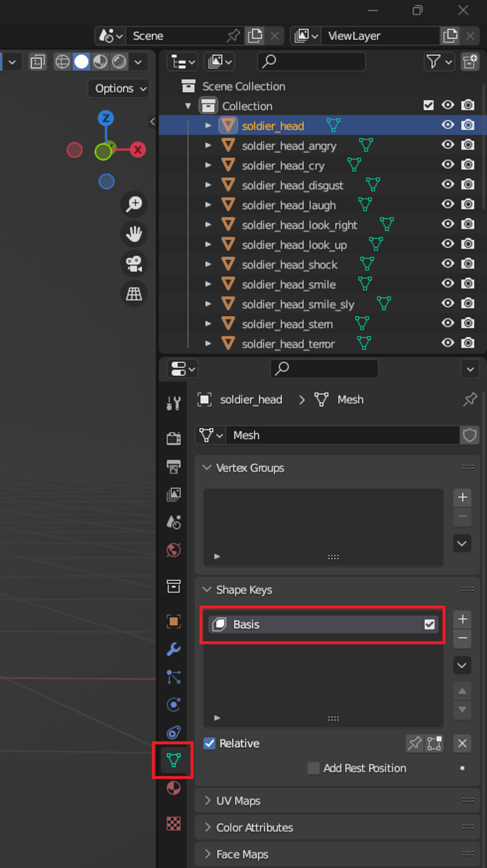Hide soldier_head_angry with the eye icon
Image resolution: width=487 pixels, height=868 pixels.
tap(448, 145)
